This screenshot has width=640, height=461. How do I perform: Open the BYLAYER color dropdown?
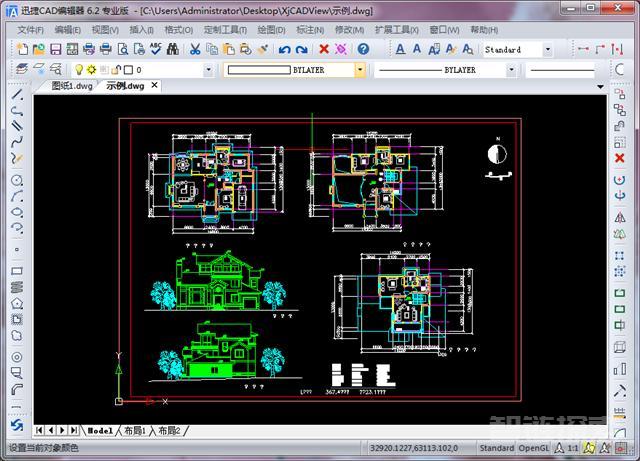[360, 70]
